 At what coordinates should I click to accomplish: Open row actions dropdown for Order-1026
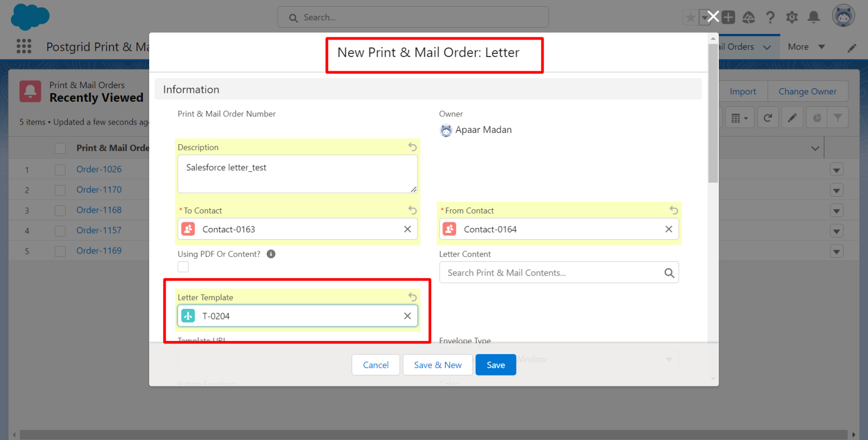(x=836, y=170)
